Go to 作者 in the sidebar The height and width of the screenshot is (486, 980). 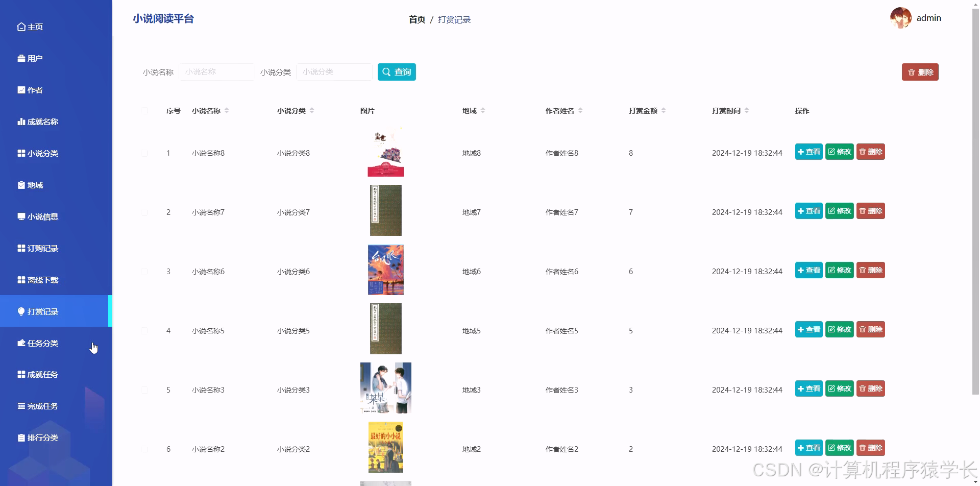pyautogui.click(x=56, y=90)
